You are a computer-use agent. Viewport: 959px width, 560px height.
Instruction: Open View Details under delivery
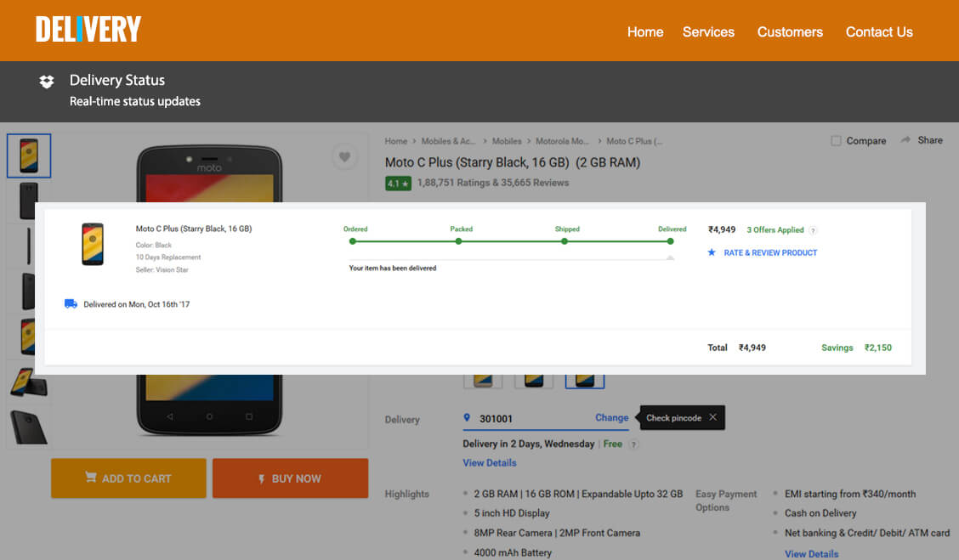(x=490, y=463)
